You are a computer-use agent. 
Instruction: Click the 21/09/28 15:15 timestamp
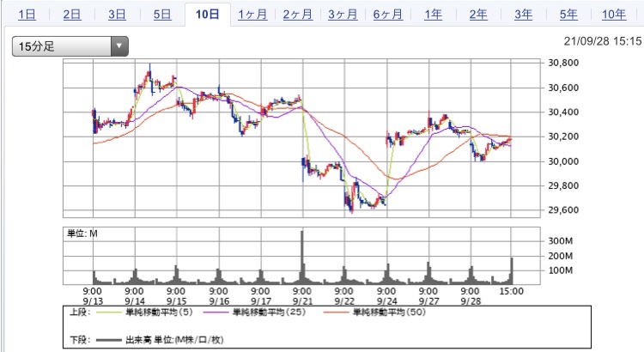(x=602, y=41)
